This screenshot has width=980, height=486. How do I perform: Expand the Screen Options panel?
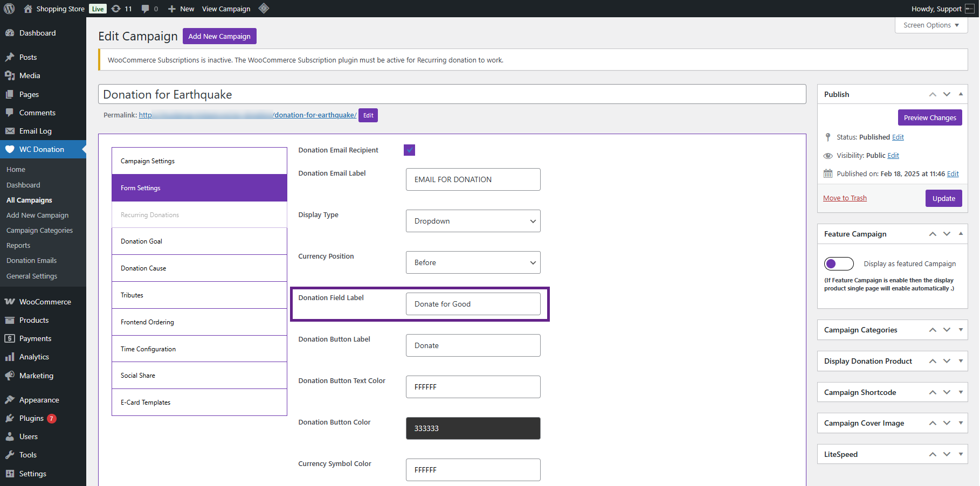(931, 25)
